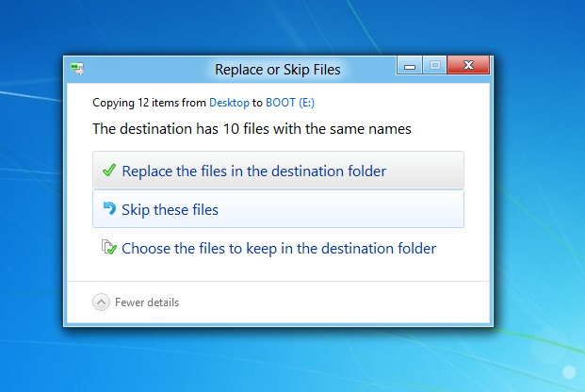Minimize the Replace or Skip Files dialog

point(410,66)
